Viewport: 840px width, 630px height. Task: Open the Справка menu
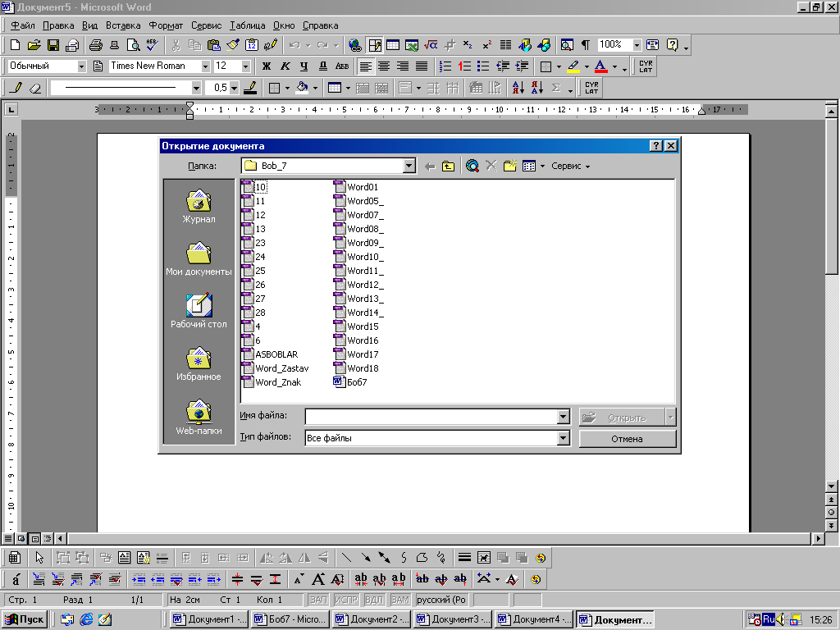point(321,25)
